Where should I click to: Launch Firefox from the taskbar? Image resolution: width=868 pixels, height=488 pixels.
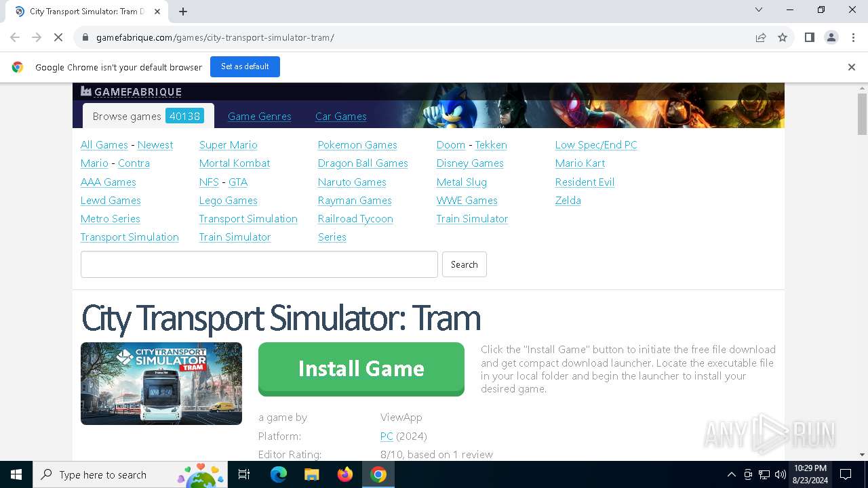click(x=345, y=474)
